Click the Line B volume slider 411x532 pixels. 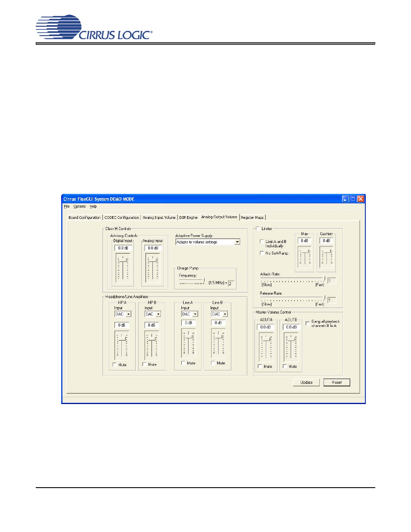coord(218,343)
